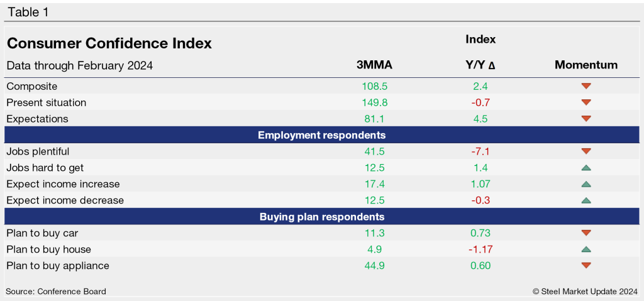Image resolution: width=644 pixels, height=301 pixels.
Task: Click the Plan to buy appliance down arrow
Action: tap(586, 266)
